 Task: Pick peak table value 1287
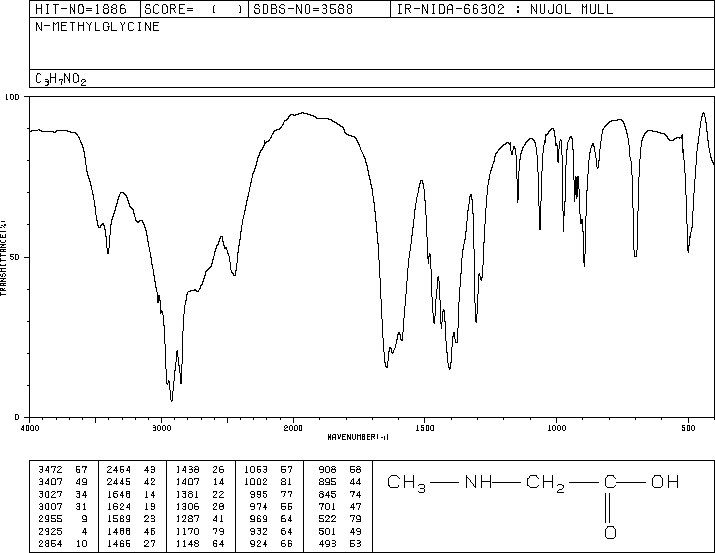coord(187,519)
